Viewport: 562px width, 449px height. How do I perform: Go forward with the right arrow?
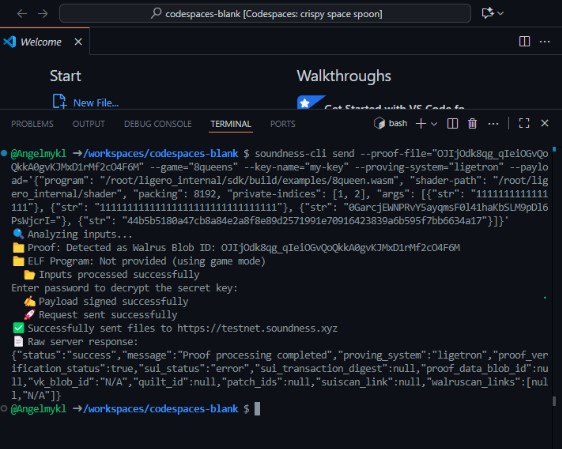click(x=43, y=14)
